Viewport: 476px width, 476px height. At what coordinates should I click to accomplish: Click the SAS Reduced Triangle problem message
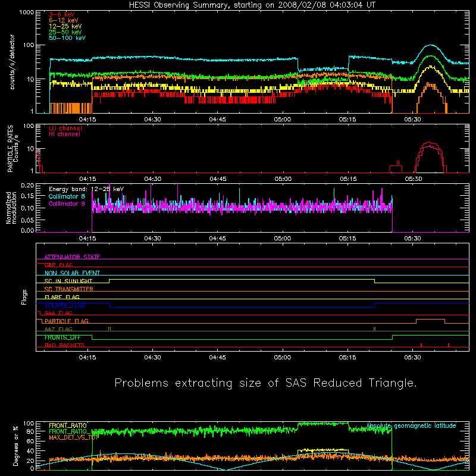[x=265, y=383]
